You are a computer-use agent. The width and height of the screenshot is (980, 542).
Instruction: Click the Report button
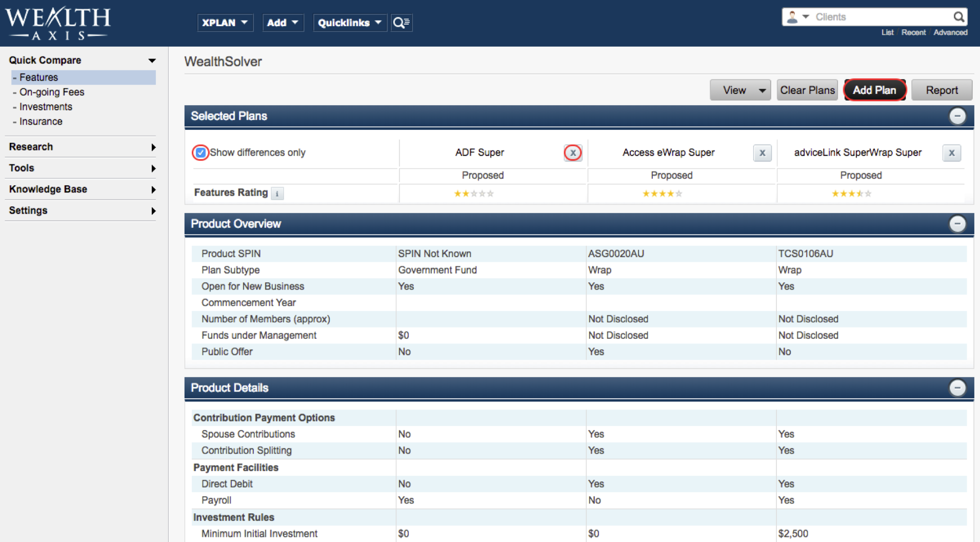click(942, 90)
